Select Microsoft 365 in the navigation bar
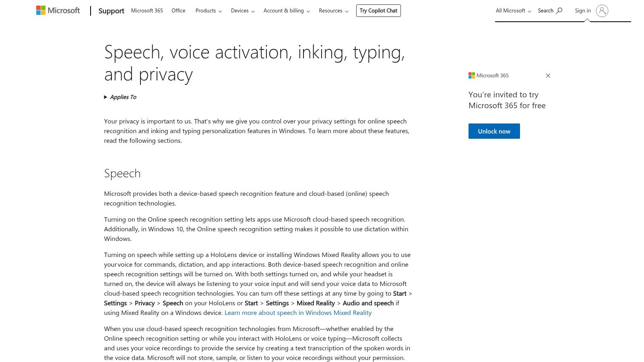 [147, 10]
